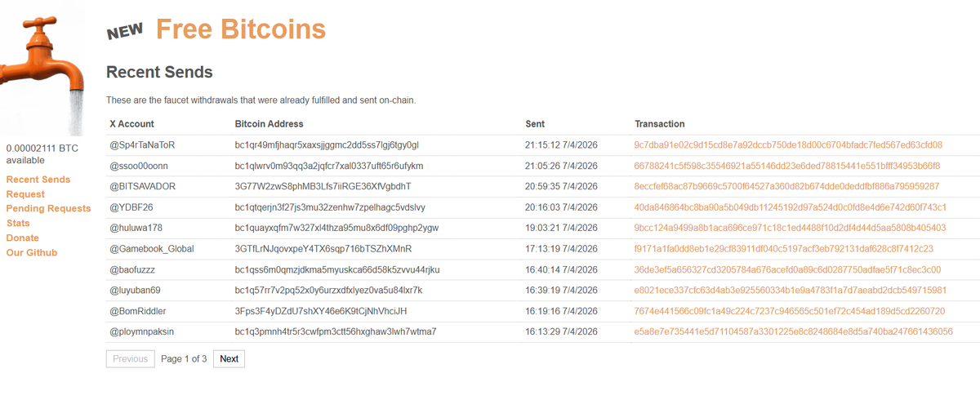Click sent time 19:03:21 7/4/2026
This screenshot has width=980, height=400.
click(x=562, y=229)
